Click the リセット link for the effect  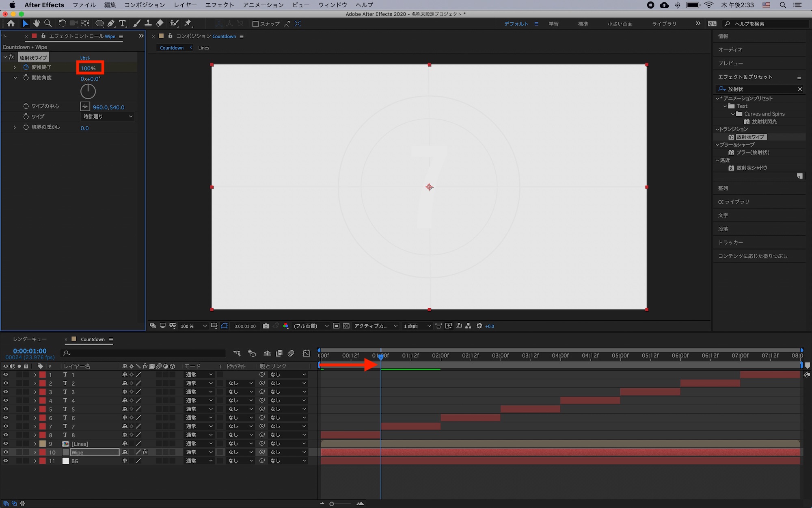tap(85, 58)
